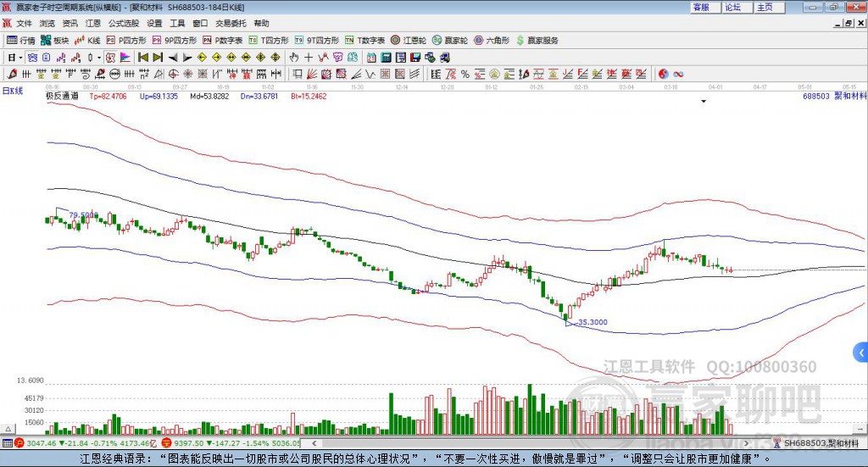This screenshot has width=868, height=467.
Task: Open the 交易委托 menu
Action: point(231,23)
